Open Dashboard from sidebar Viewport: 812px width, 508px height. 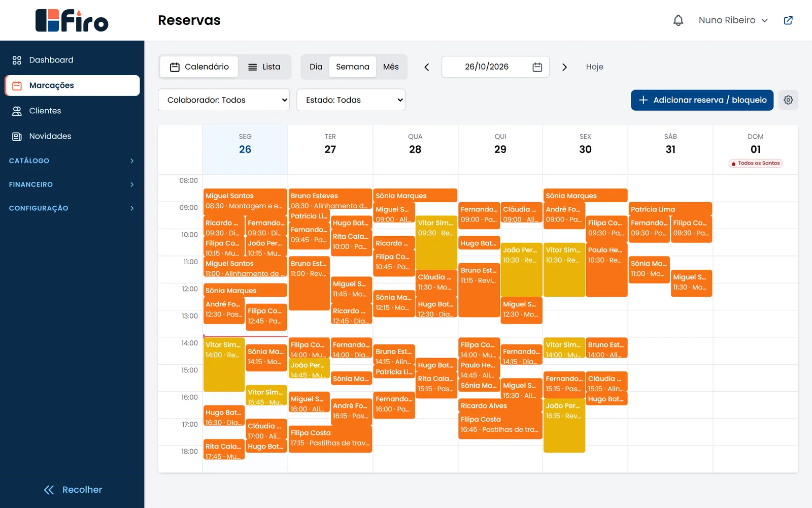[72, 60]
